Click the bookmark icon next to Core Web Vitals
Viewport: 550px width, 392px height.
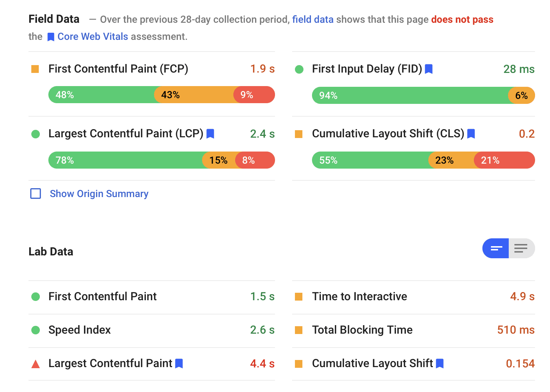[x=51, y=37]
